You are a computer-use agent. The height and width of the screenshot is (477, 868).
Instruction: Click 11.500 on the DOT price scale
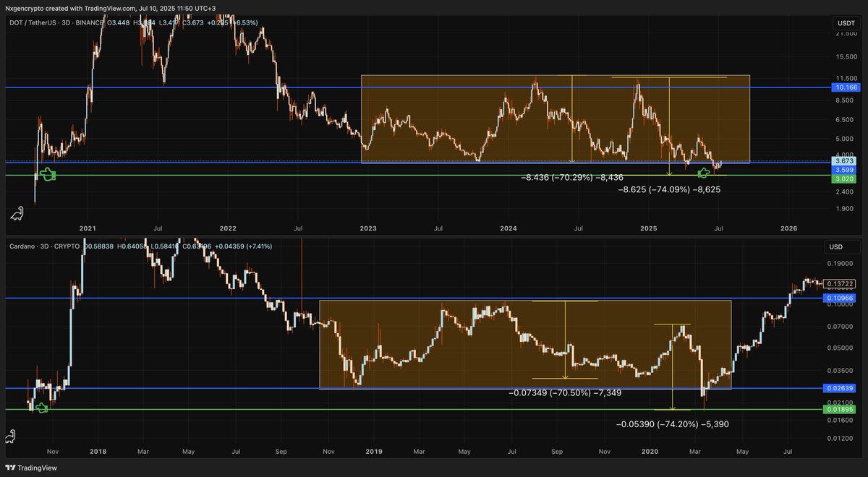pos(845,78)
